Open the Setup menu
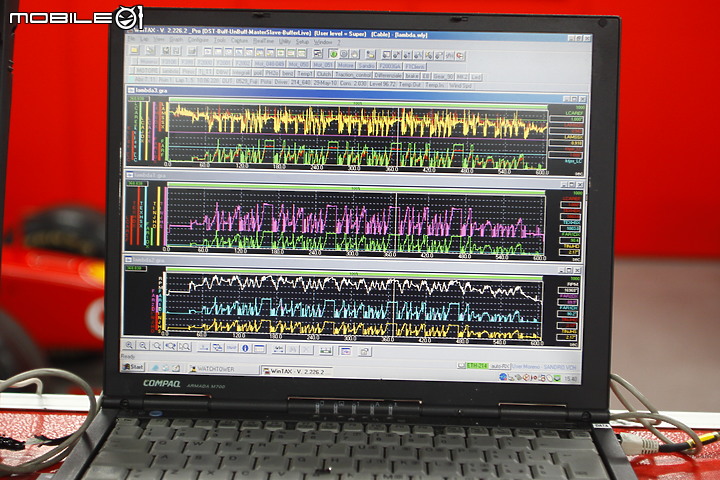 click(302, 42)
